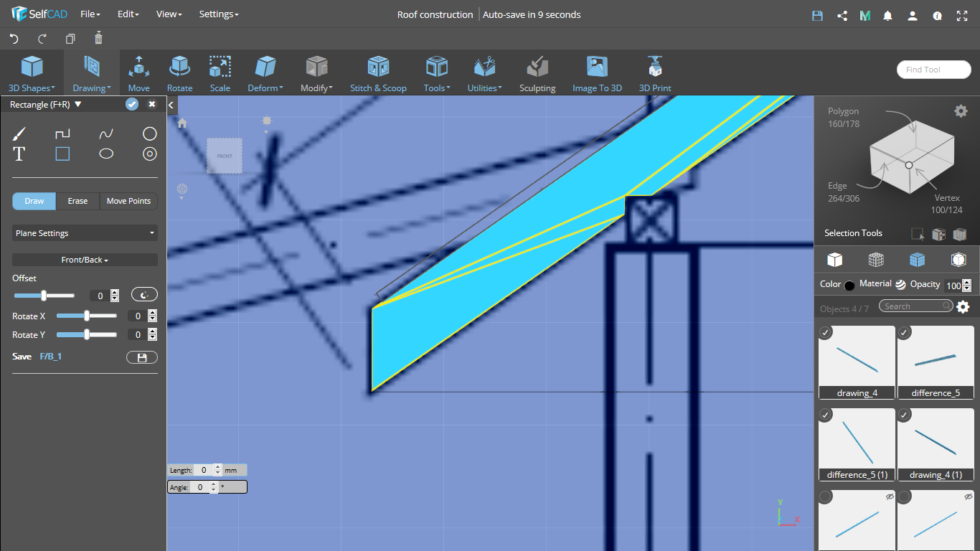Switch to Move Points mode

128,201
